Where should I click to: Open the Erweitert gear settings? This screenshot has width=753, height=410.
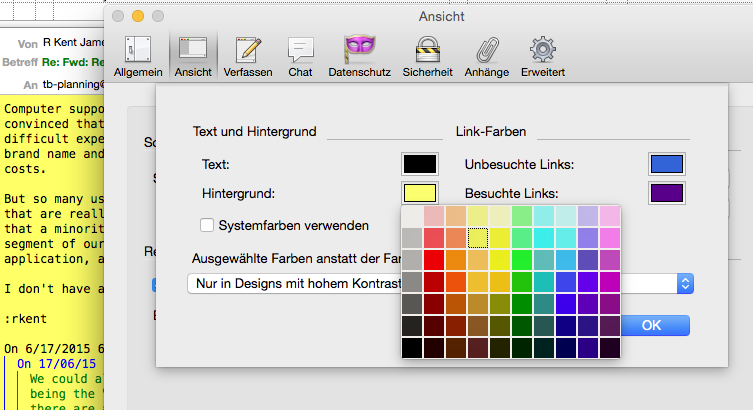point(543,56)
